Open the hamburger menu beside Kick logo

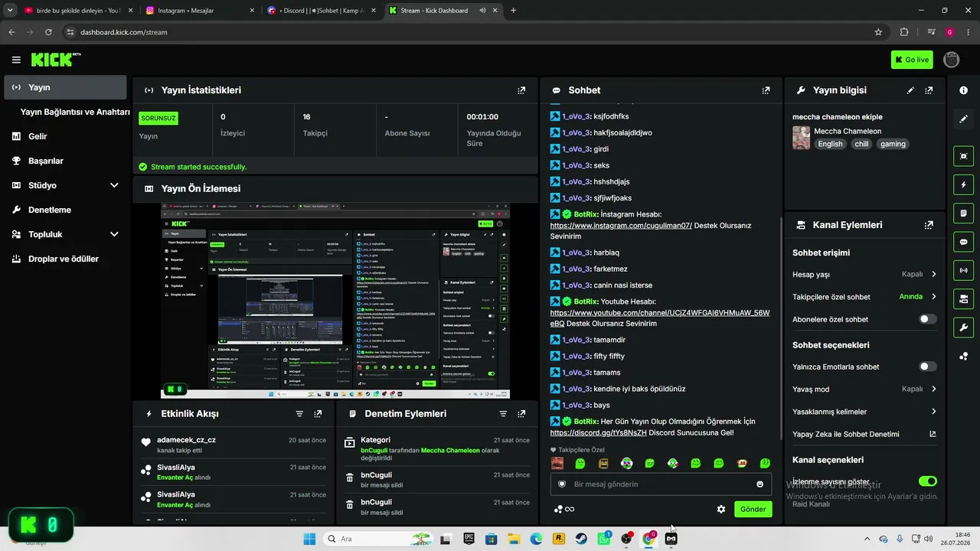(16, 60)
